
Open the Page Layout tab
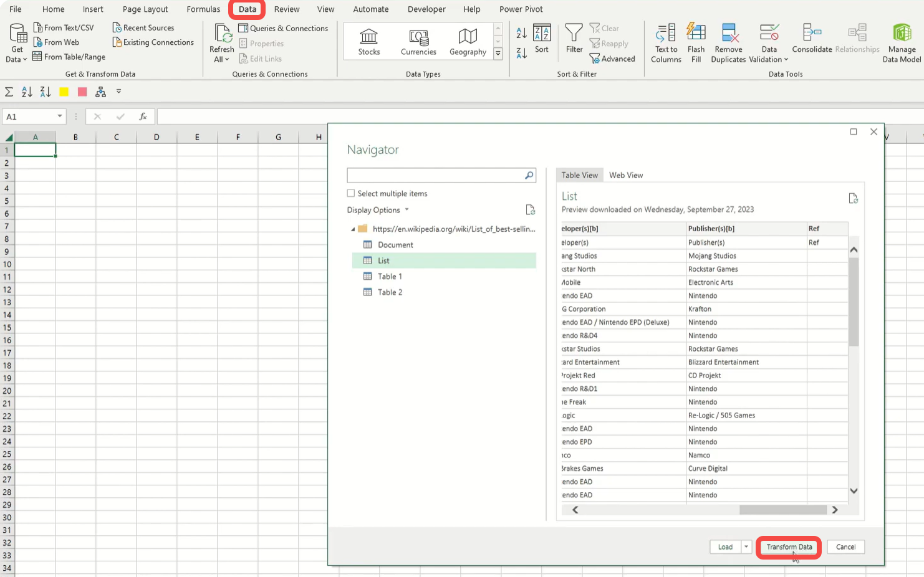click(145, 9)
